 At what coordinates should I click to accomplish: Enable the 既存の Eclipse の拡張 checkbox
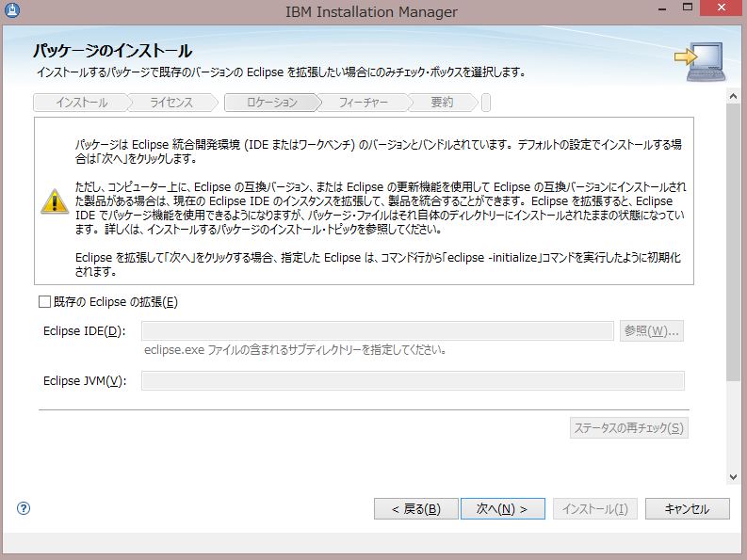[x=44, y=301]
